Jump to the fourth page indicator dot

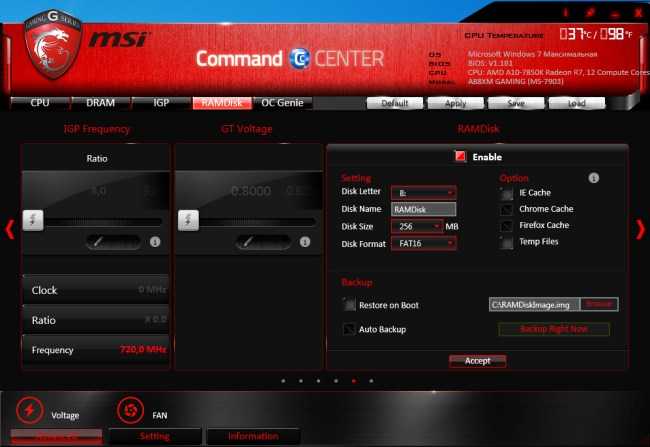pos(336,381)
